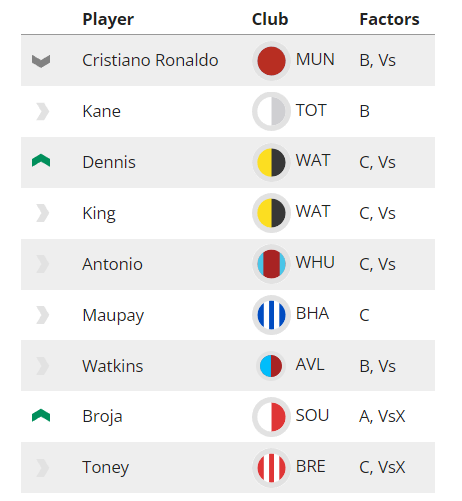462x501 pixels.
Task: Click Watkins' factors B, Vs
Action: coord(377,366)
